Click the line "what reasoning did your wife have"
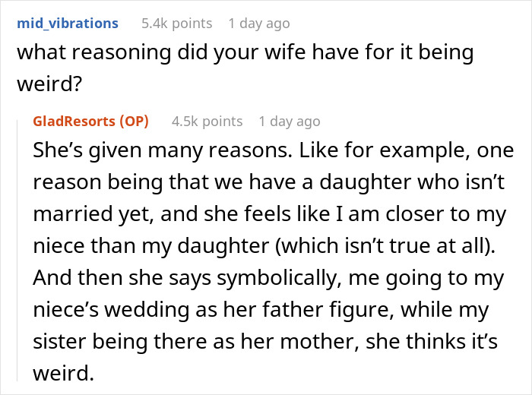 pos(245,54)
